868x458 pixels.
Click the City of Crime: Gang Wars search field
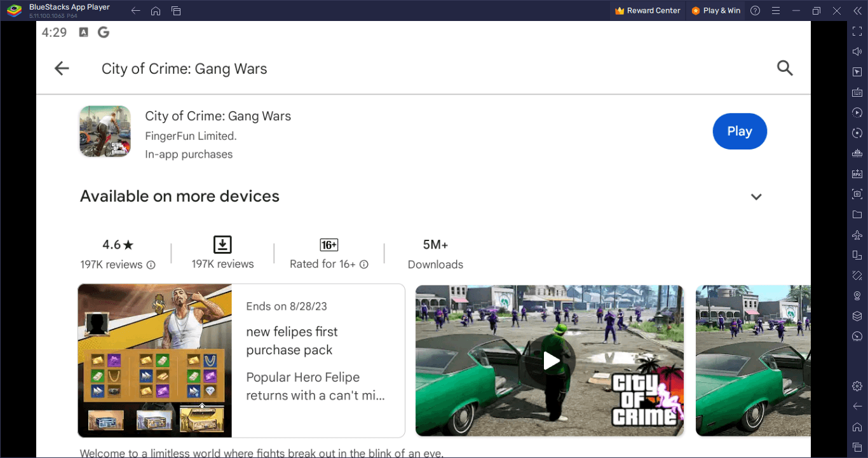184,69
